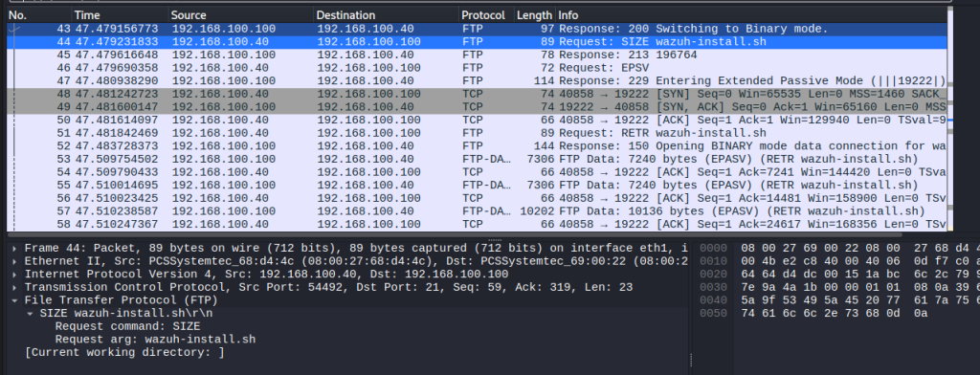Click length 114 in packet 47 row
Image resolution: width=980 pixels, height=375 pixels.
(545, 80)
